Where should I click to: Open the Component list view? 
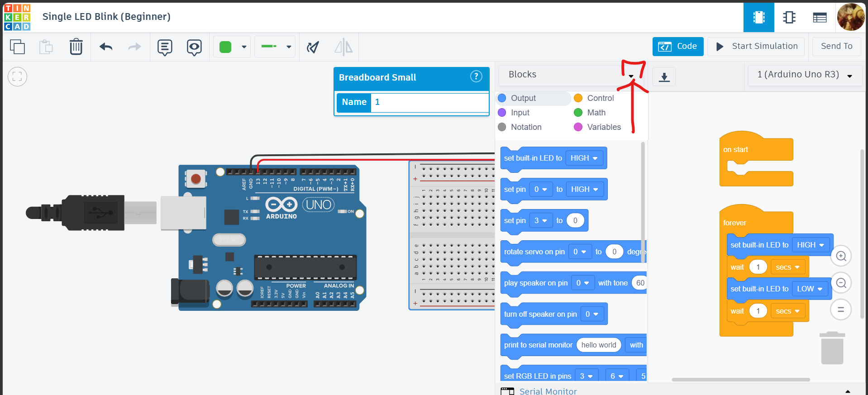820,17
